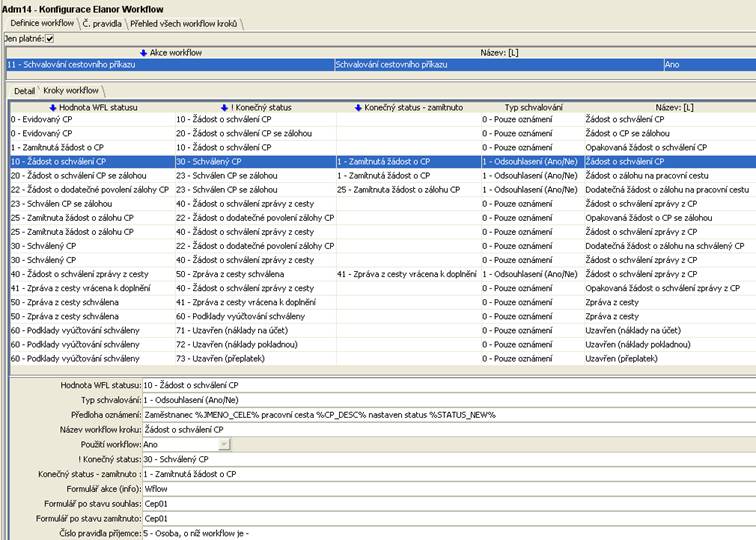This screenshot has width=756, height=540.
Task: Click sort arrow on Akce workflow column
Action: point(143,51)
